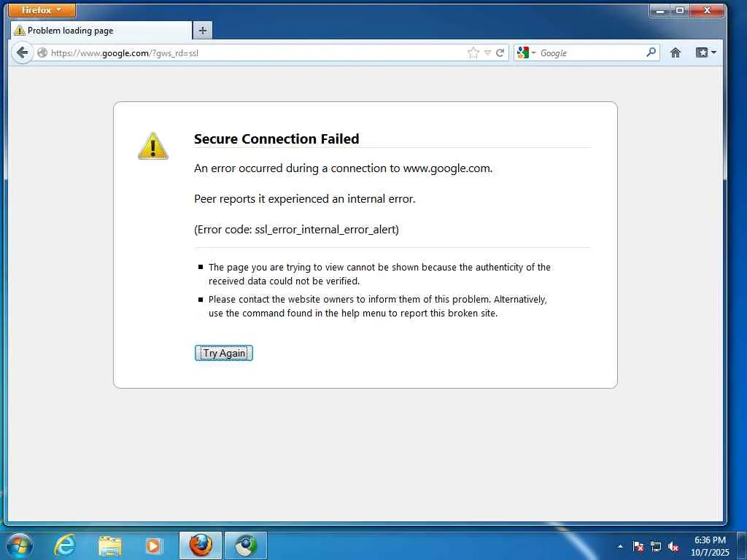Open the search engine selector dropdown
This screenshot has height=560, width=747.
527,52
